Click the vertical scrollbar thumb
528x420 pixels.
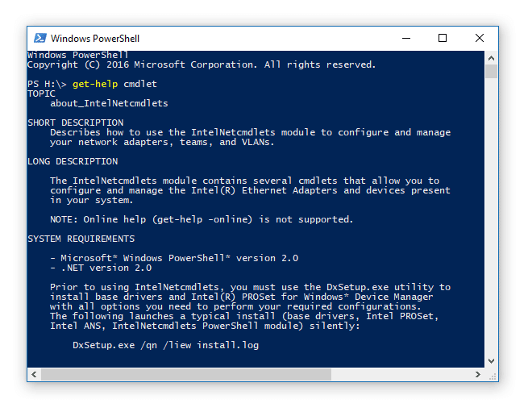coord(491,72)
